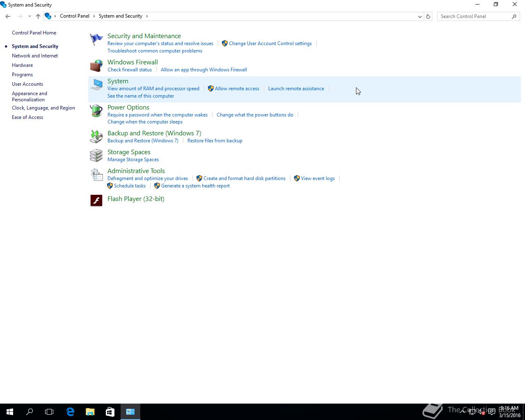Select User Accounts in the sidebar
Screen dimensions: 525x420
coord(27,84)
